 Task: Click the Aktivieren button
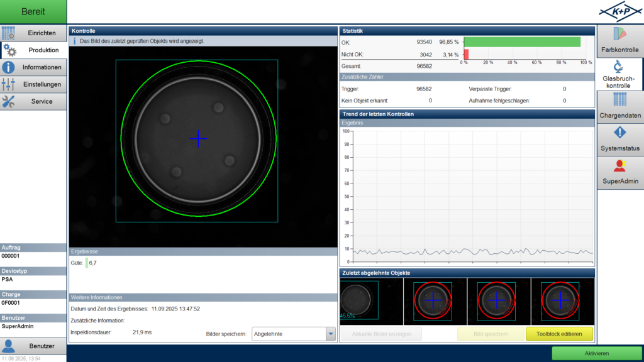(x=597, y=353)
